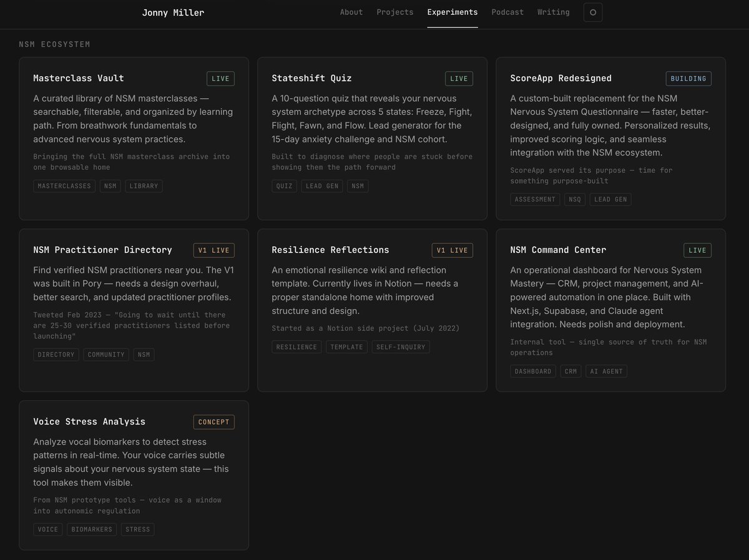The height and width of the screenshot is (560, 749).
Task: Click CONCEPT badge on Voice Stress Analysis
Action: pos(213,422)
